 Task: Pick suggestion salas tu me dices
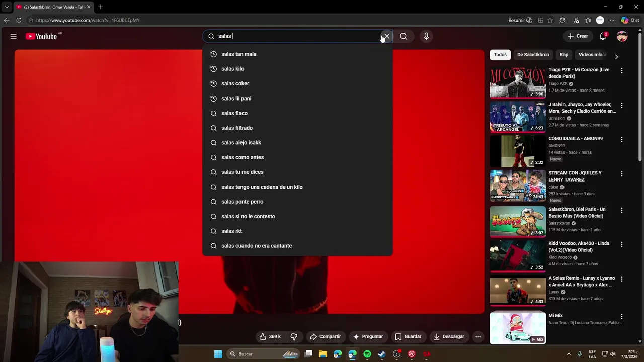297,172
